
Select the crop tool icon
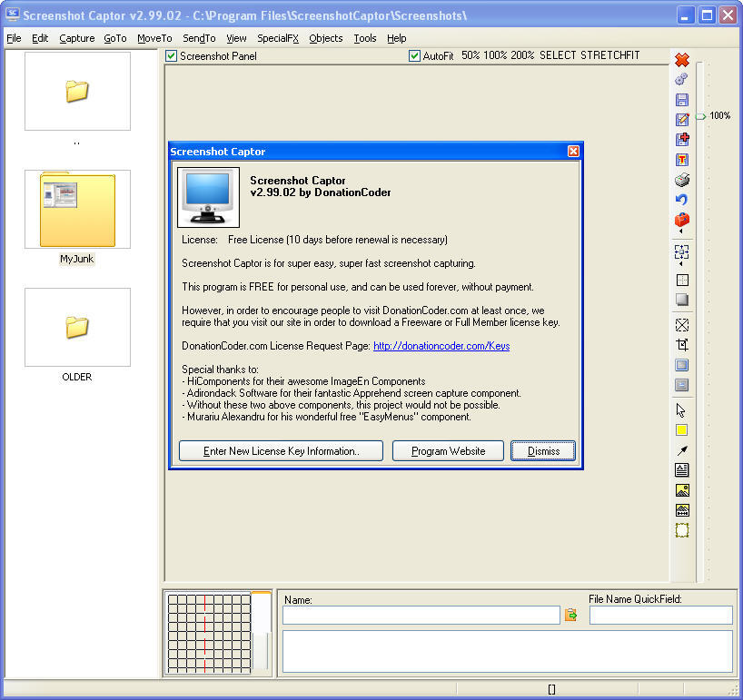point(682,345)
